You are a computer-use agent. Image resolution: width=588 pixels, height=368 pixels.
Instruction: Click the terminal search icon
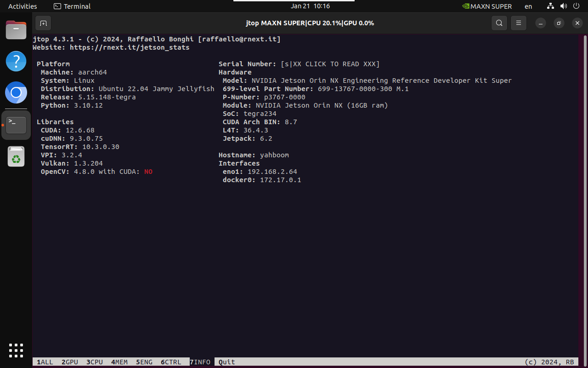[x=499, y=23]
